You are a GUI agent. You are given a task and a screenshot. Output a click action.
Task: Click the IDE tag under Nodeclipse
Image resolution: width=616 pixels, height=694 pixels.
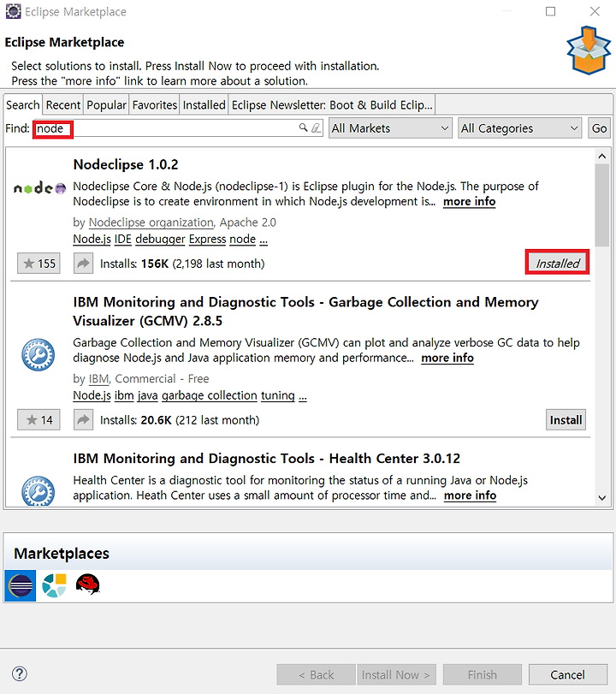[x=123, y=239]
